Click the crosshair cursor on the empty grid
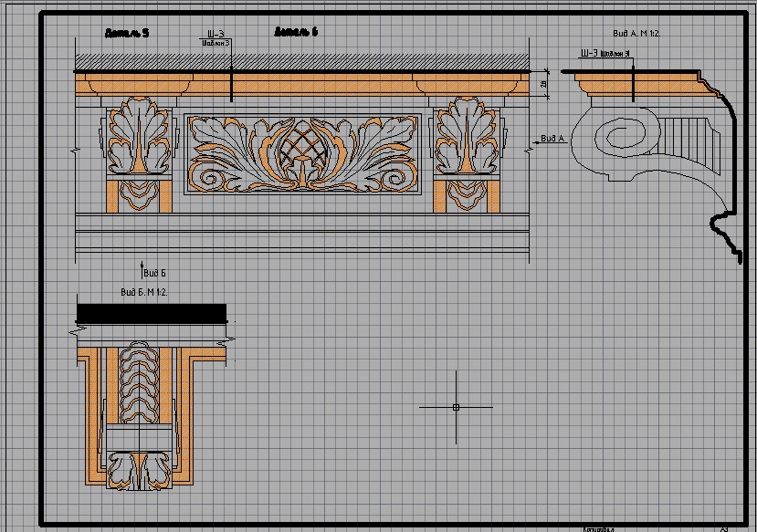757x532 pixels. pos(456,407)
